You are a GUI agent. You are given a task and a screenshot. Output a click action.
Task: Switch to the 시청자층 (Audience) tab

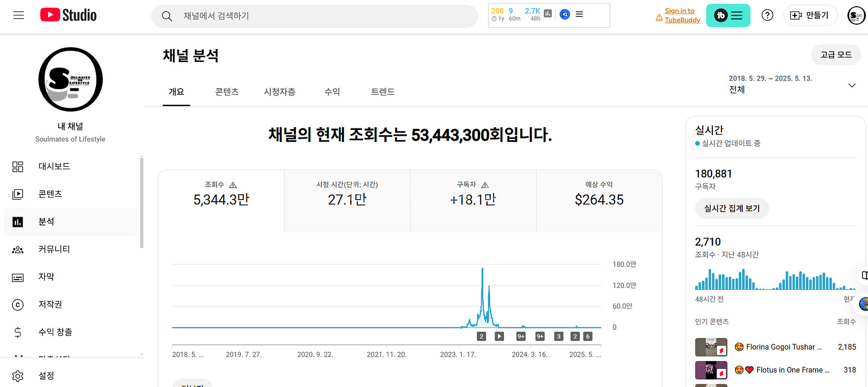(280, 92)
